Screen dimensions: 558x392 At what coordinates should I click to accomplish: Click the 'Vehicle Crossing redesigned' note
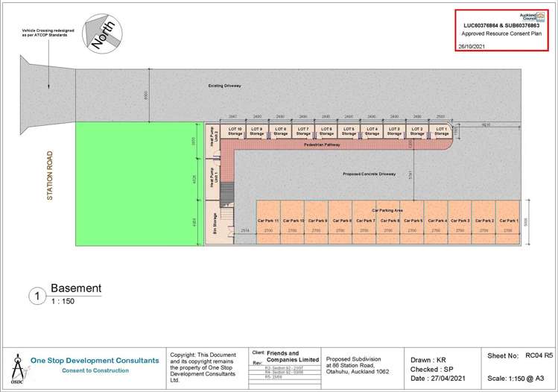click(48, 33)
